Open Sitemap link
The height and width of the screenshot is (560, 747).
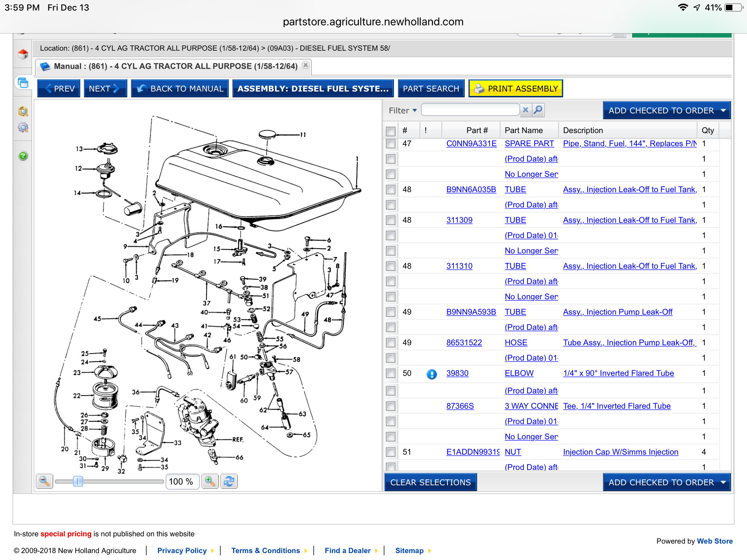[409, 551]
